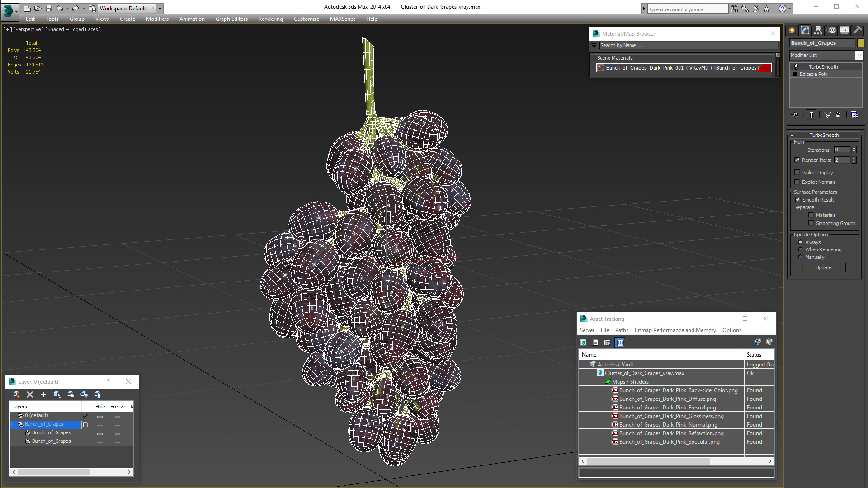Toggle Smooth Result checkbox
Viewport: 868px width, 488px height.
pos(797,200)
